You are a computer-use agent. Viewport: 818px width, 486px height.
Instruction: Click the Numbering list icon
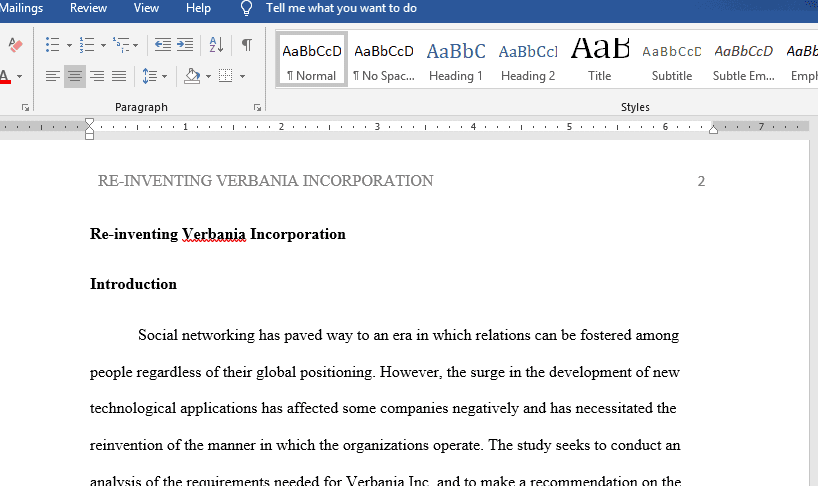[x=87, y=45]
